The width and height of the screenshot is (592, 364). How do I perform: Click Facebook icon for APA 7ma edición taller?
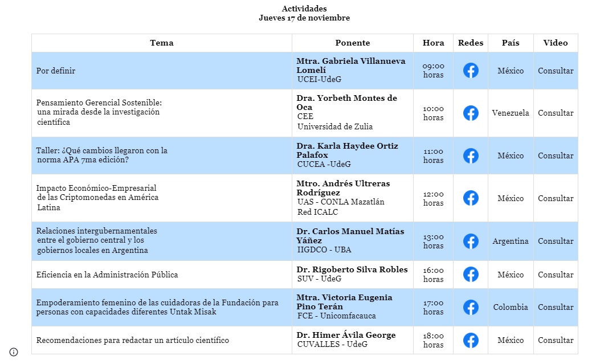(471, 156)
